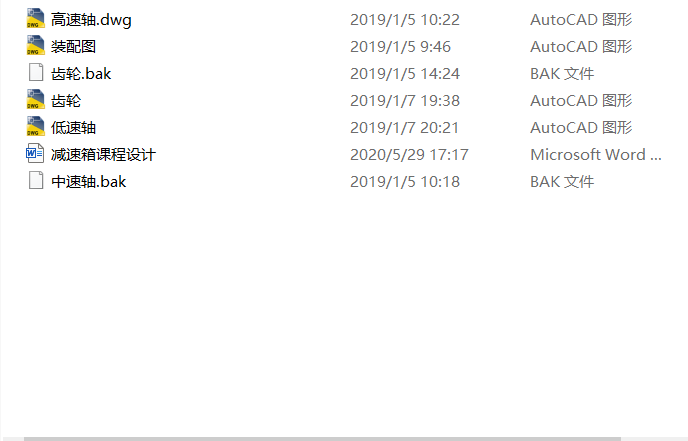Click the 高速轴.dwg AutoCAD file icon
This screenshot has width=688, height=441.
tap(36, 19)
